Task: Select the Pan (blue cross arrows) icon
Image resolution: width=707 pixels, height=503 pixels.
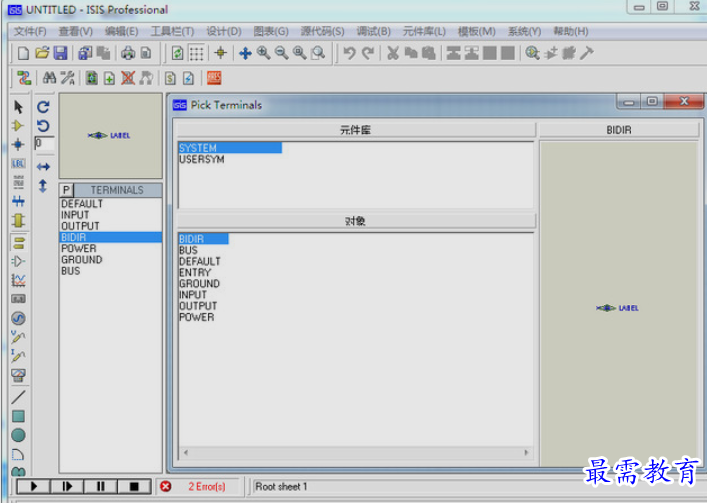Action: 245,53
